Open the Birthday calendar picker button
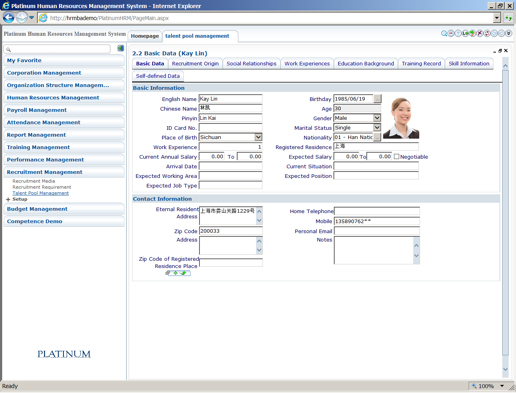This screenshot has height=393, width=516. pos(377,99)
